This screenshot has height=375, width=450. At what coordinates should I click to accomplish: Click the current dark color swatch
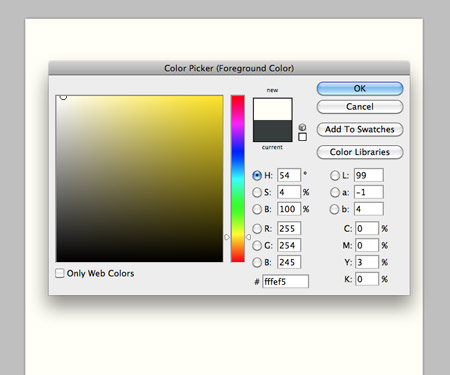pyautogui.click(x=273, y=131)
